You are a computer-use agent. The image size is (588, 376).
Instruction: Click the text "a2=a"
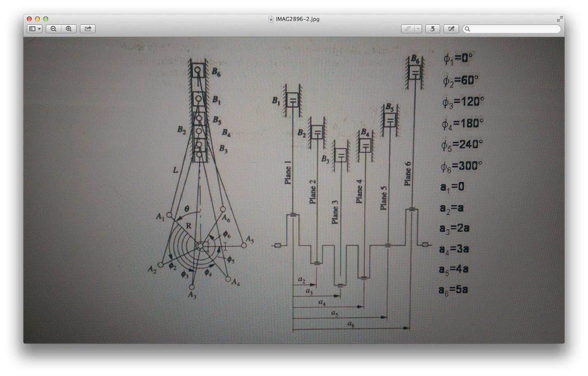pyautogui.click(x=452, y=208)
